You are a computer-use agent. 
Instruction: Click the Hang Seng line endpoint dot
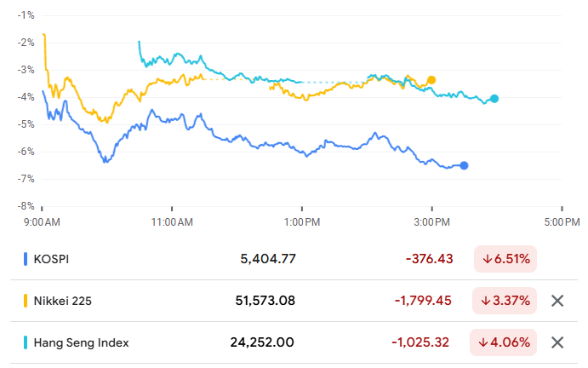[x=494, y=99]
